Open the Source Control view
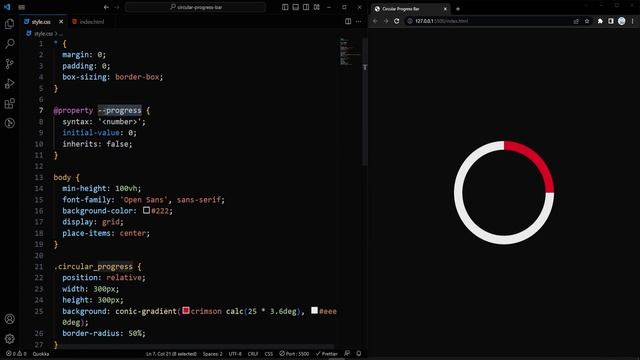This screenshot has height=360, width=640. [9, 64]
